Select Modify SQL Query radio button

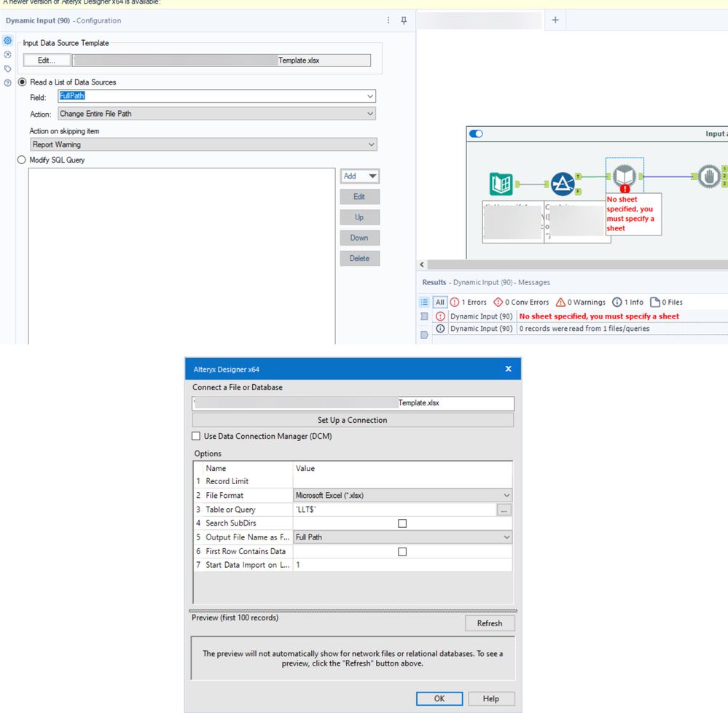point(21,160)
